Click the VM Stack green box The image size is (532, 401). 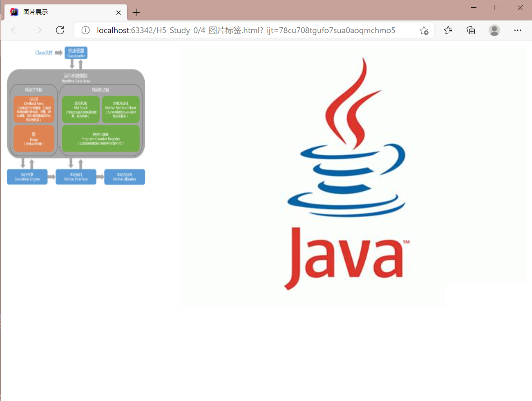pyautogui.click(x=81, y=109)
